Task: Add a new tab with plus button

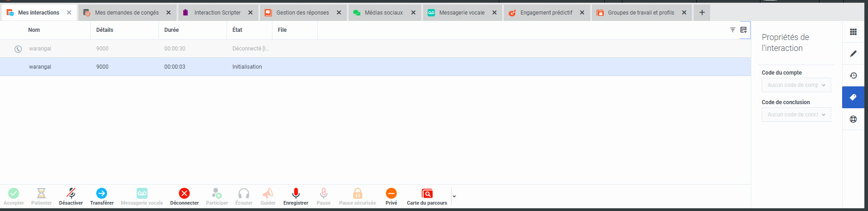Action: coord(702,13)
